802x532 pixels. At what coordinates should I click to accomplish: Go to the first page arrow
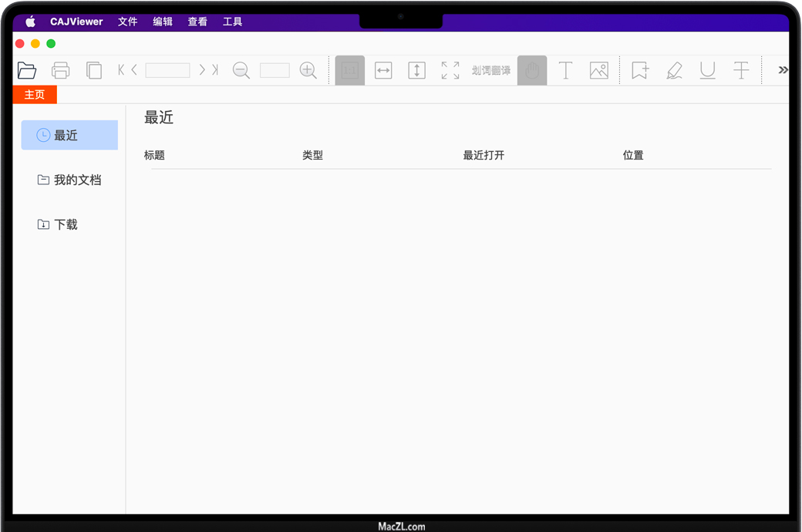121,69
